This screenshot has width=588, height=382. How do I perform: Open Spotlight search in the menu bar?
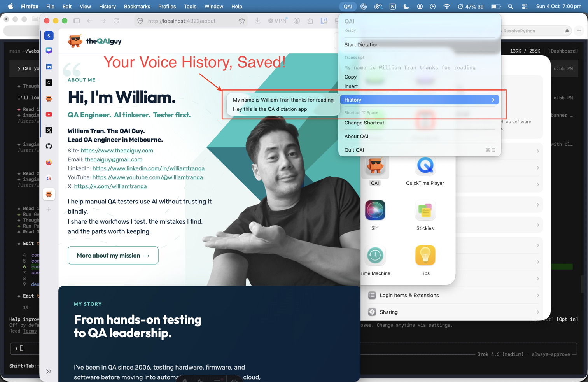click(510, 6)
